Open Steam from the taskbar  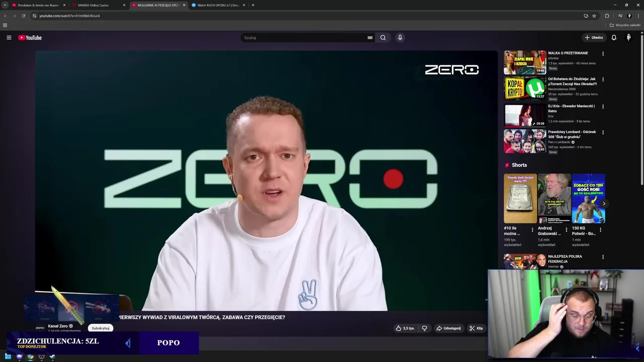point(52,357)
